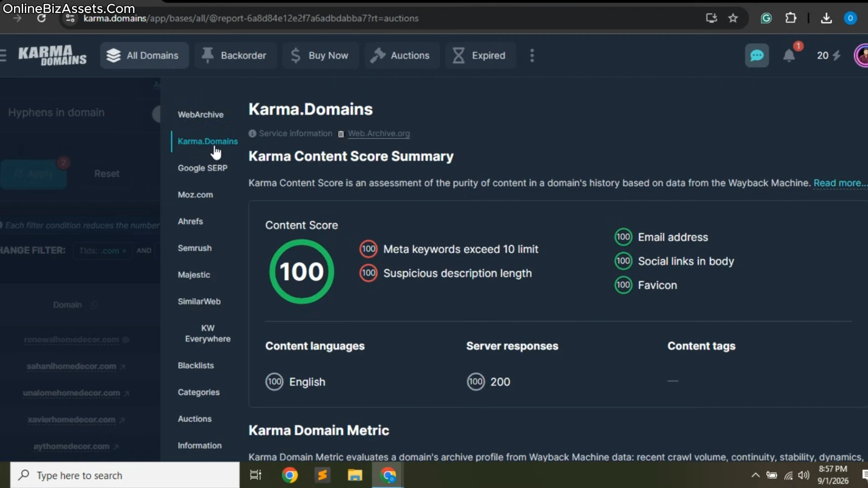Screen dimensions: 868x488
Task: Open renewalhomedecor.com in the domain list
Action: click(x=71, y=340)
